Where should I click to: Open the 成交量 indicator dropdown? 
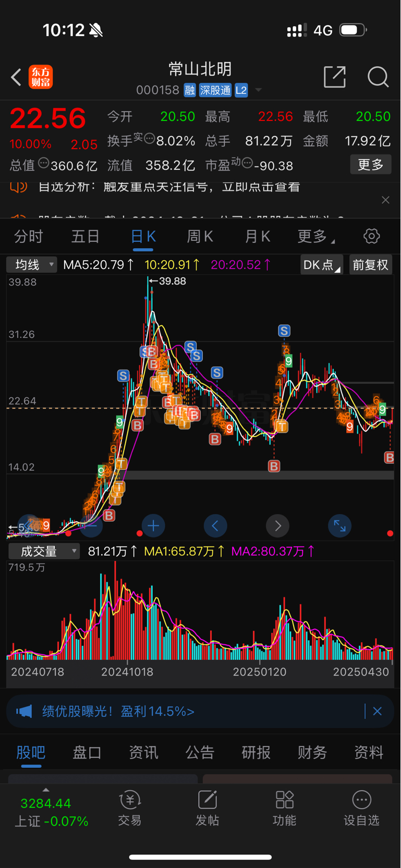click(x=44, y=551)
